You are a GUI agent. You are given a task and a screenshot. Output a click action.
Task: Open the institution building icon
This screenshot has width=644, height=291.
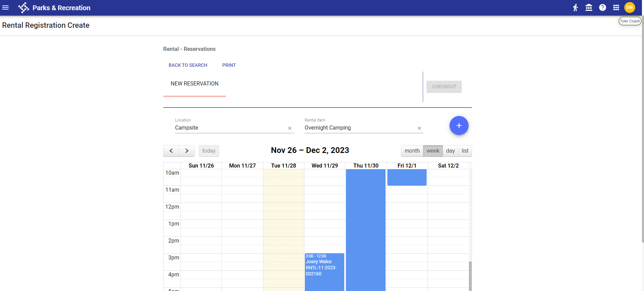(x=589, y=7)
